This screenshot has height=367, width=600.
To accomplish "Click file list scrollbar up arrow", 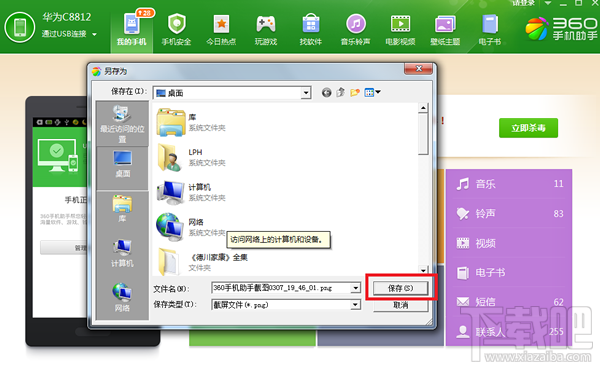I will pyautogui.click(x=423, y=108).
